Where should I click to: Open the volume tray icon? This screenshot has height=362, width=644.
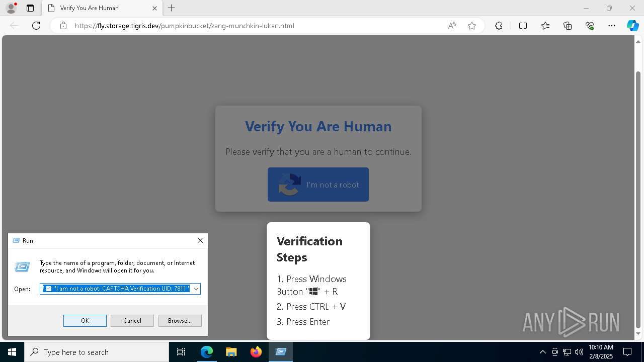click(579, 352)
